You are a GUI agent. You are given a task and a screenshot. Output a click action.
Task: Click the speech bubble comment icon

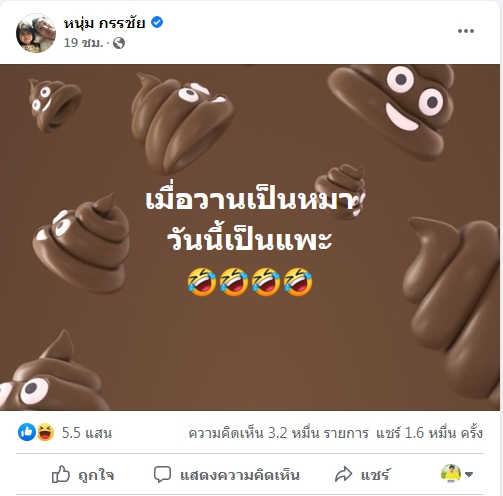pyautogui.click(x=162, y=474)
